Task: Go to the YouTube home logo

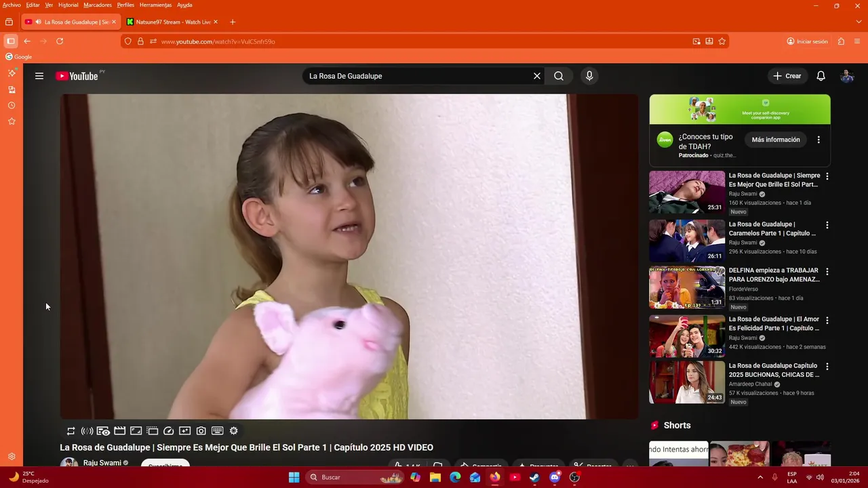Action: [x=77, y=76]
